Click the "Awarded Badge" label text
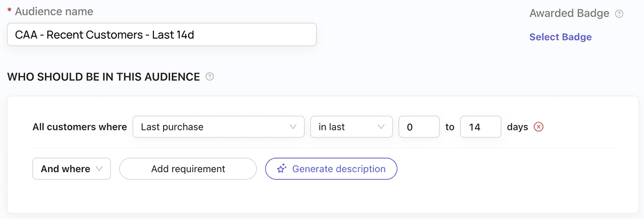This screenshot has width=644, height=219. tap(569, 14)
